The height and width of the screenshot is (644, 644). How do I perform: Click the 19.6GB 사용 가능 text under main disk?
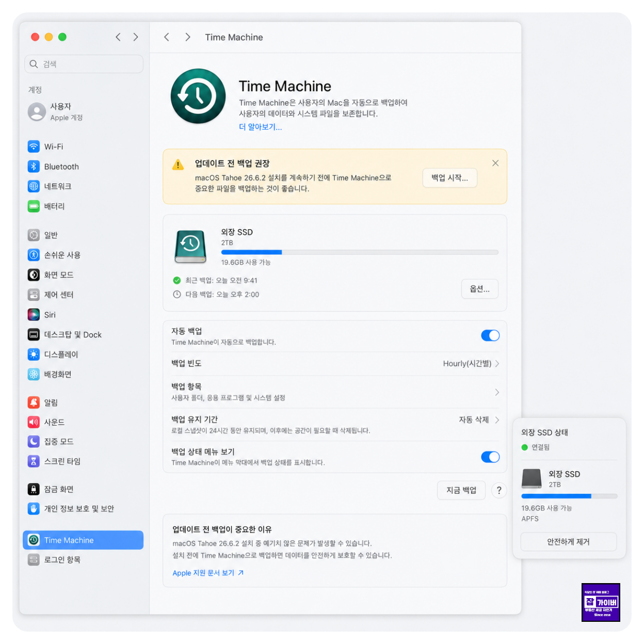click(246, 262)
